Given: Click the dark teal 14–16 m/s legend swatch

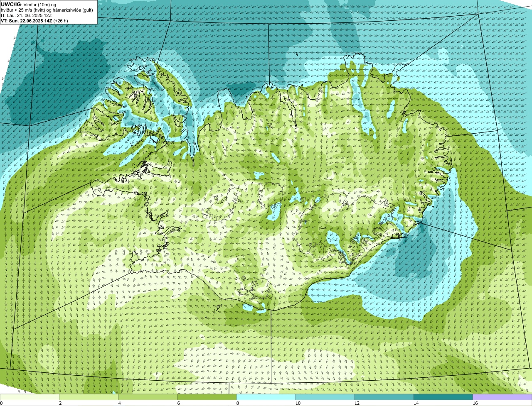Looking at the screenshot, I should 443,397.
